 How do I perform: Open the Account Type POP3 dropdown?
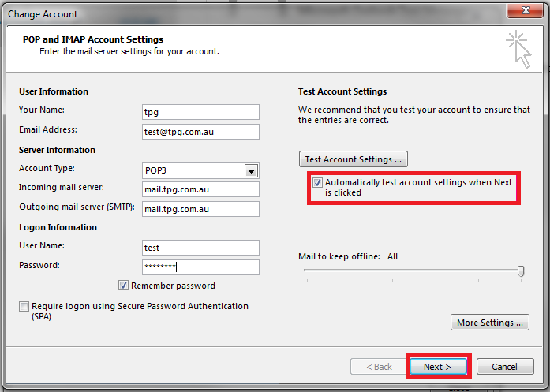pyautogui.click(x=251, y=171)
